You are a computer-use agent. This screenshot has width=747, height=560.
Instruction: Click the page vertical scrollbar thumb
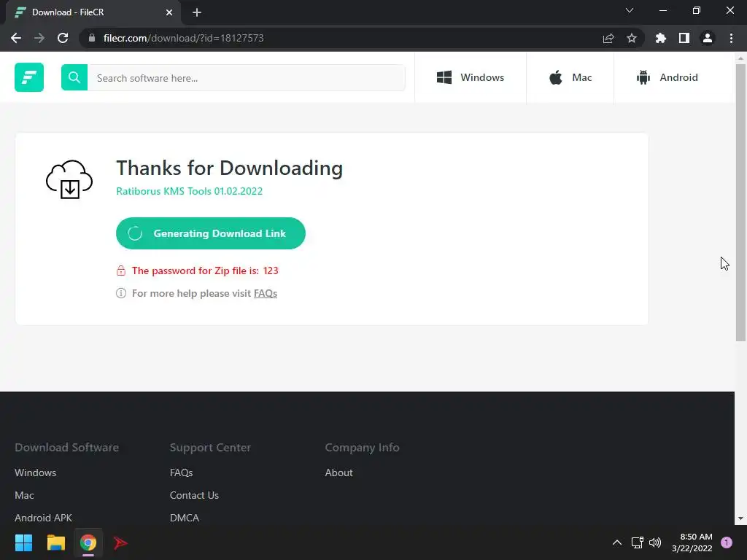(x=740, y=203)
